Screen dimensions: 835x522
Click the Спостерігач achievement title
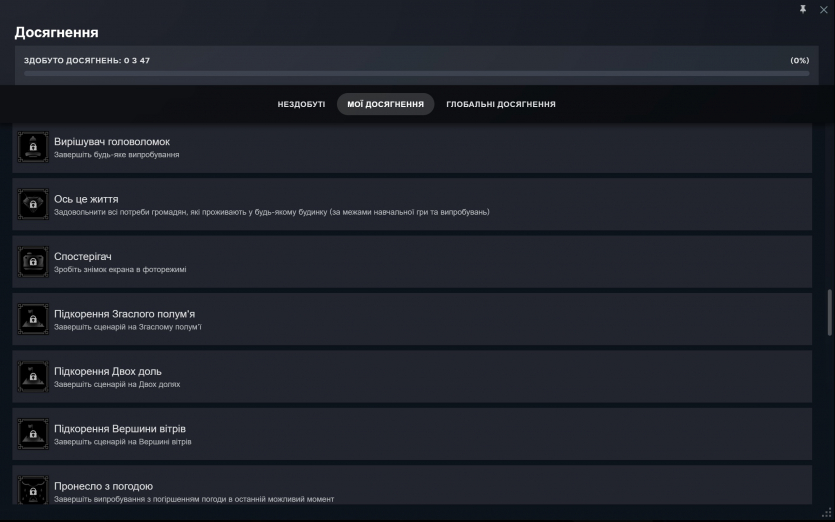(83, 257)
